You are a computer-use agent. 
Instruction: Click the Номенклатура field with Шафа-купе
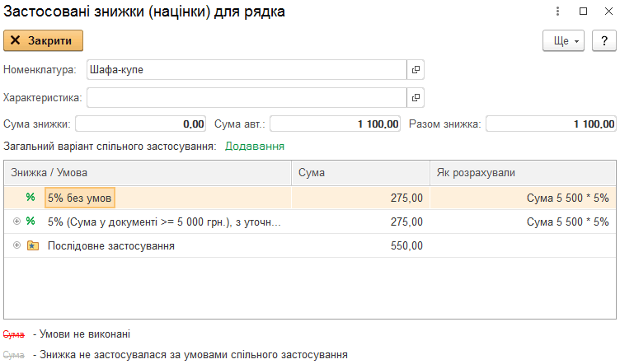point(247,70)
